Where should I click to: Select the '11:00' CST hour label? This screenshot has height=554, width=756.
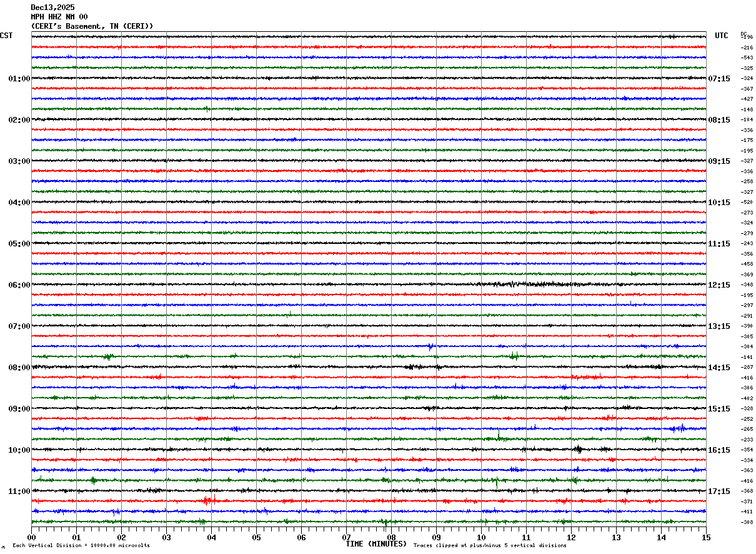pyautogui.click(x=19, y=491)
